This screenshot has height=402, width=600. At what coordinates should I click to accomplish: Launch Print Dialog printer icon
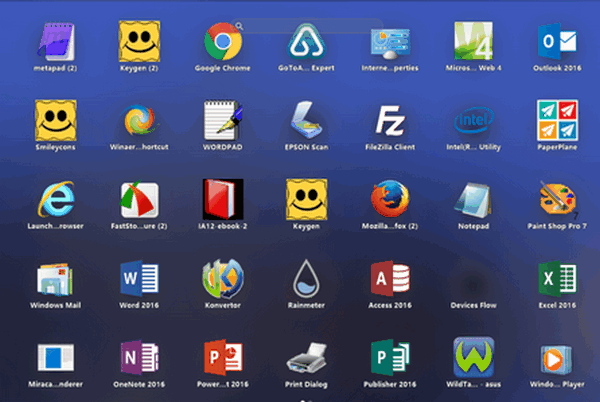[306, 358]
